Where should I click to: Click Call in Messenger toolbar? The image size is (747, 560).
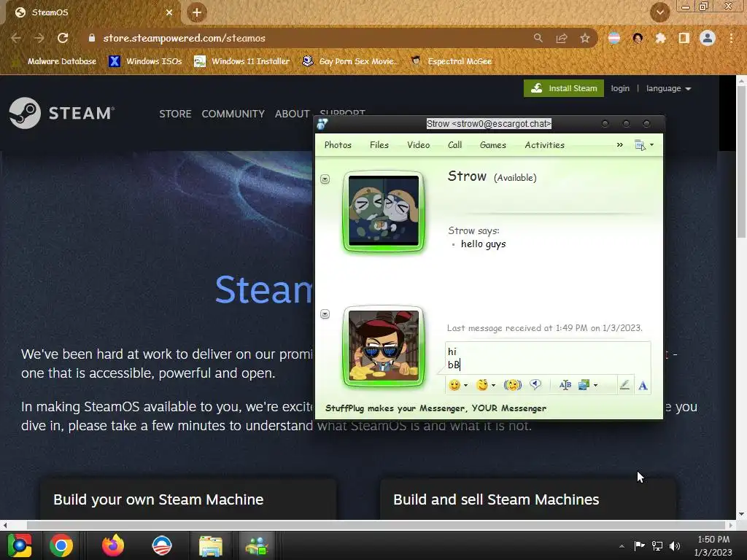tap(455, 145)
